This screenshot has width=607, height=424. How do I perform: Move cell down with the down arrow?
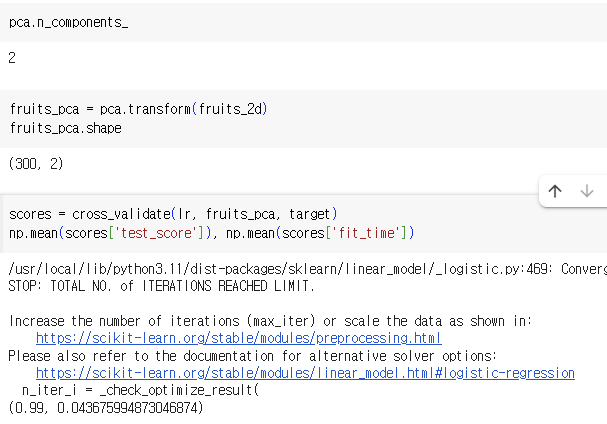click(587, 191)
